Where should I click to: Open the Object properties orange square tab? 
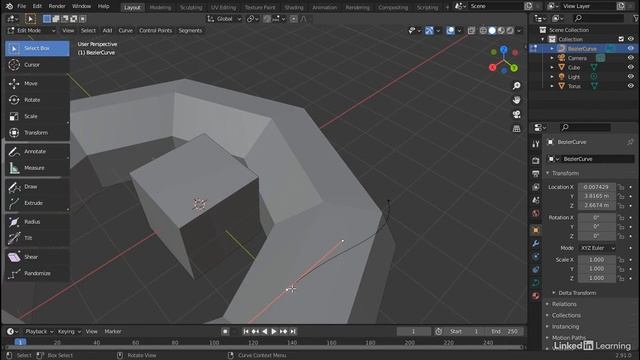click(x=536, y=230)
